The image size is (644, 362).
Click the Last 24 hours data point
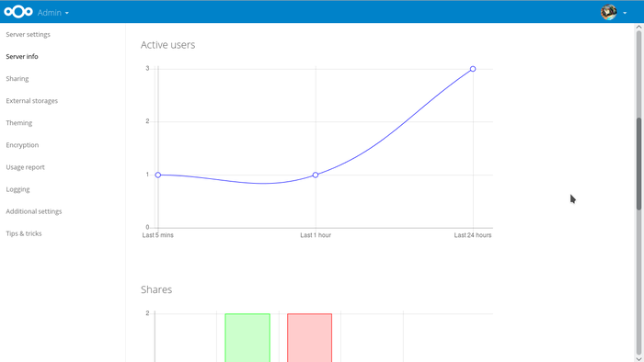pos(473,69)
